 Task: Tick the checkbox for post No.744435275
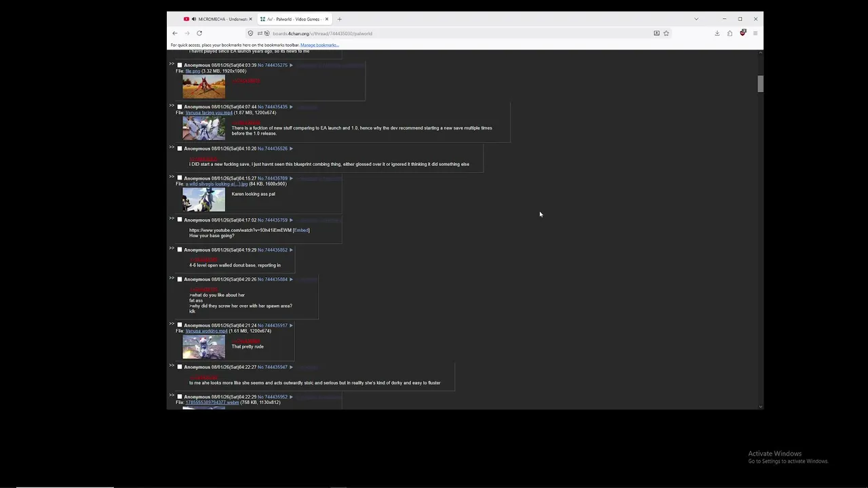[180, 65]
